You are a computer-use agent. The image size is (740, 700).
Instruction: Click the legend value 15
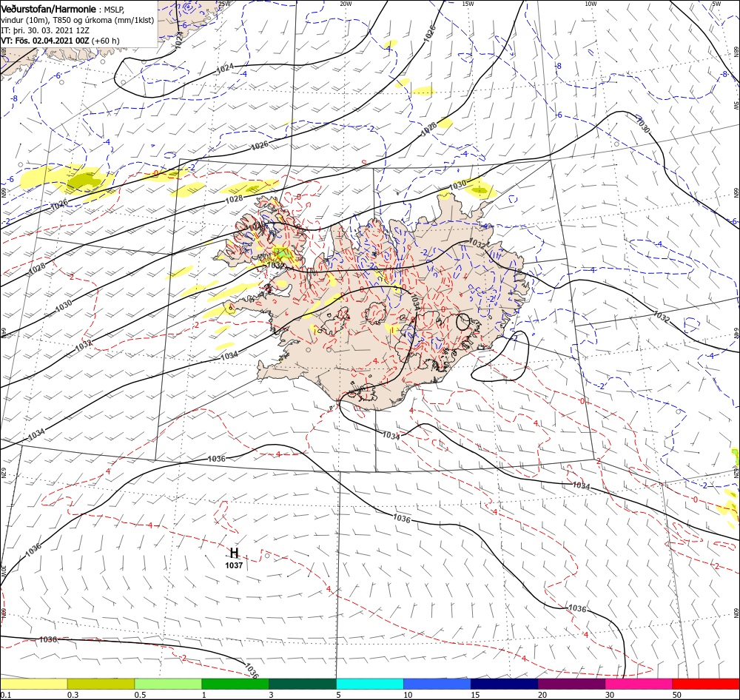[x=475, y=695]
